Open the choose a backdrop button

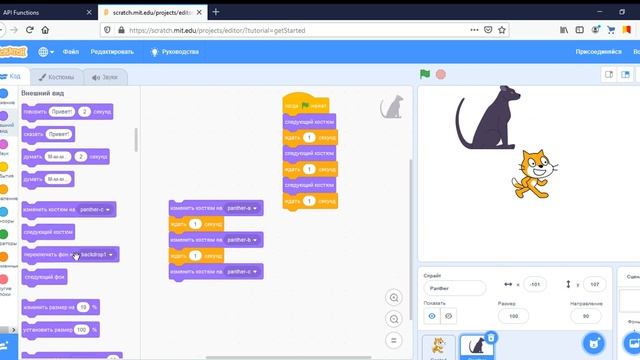(x=633, y=343)
